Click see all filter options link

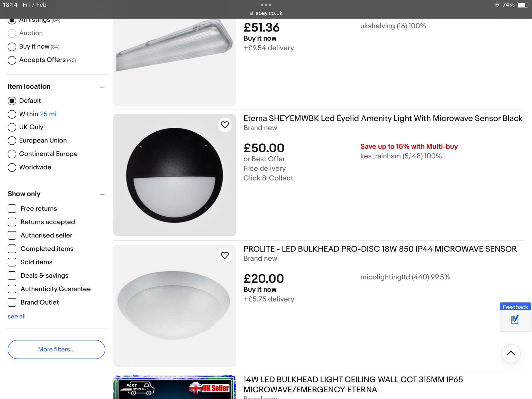17,317
